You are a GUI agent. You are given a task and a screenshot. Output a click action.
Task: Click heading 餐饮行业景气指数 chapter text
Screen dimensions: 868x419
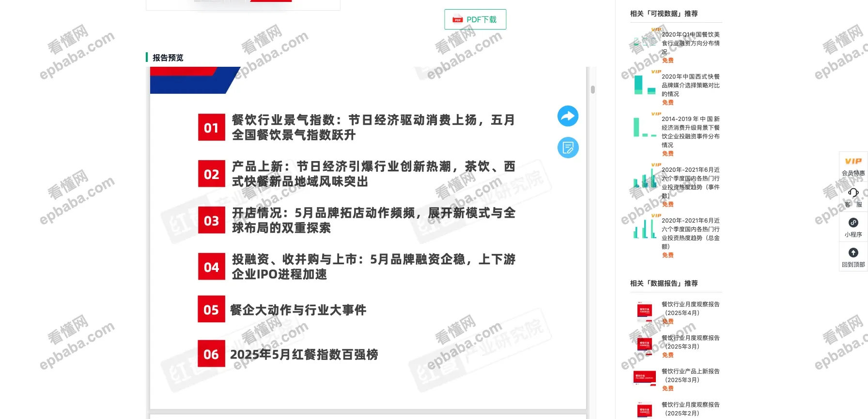(373, 127)
